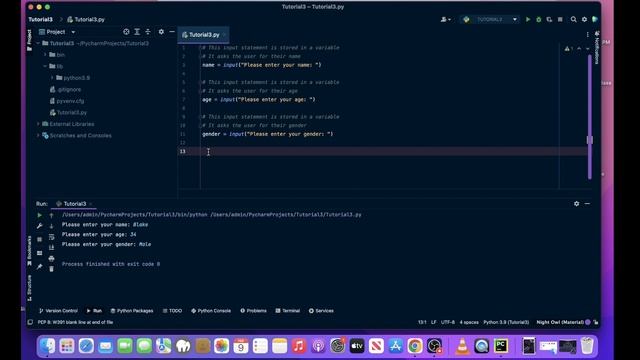Click the editor vertical scrollbar
640x360 pixels.
(590, 116)
